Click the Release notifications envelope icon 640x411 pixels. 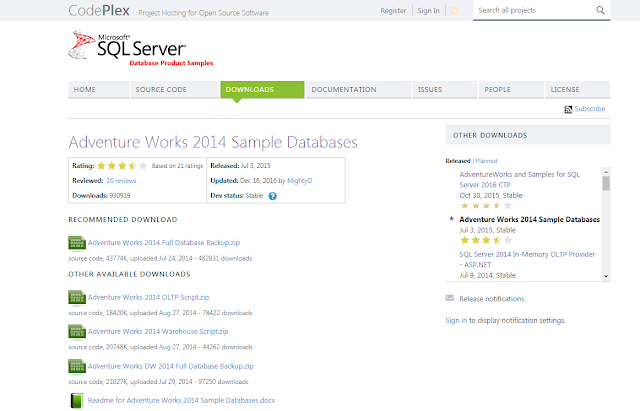point(449,298)
